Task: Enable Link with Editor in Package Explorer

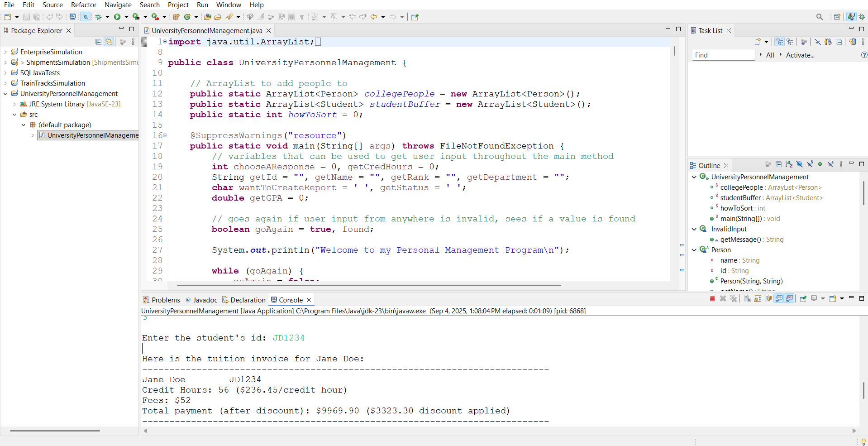Action: click(109, 42)
